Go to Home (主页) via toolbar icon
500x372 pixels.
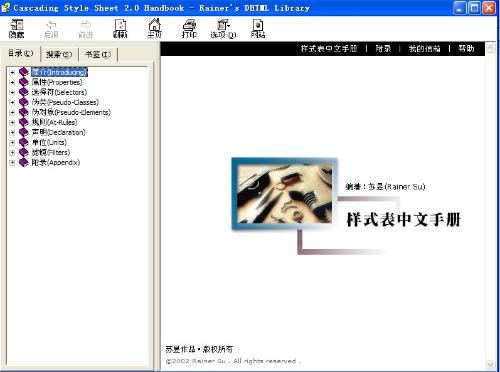point(154,28)
